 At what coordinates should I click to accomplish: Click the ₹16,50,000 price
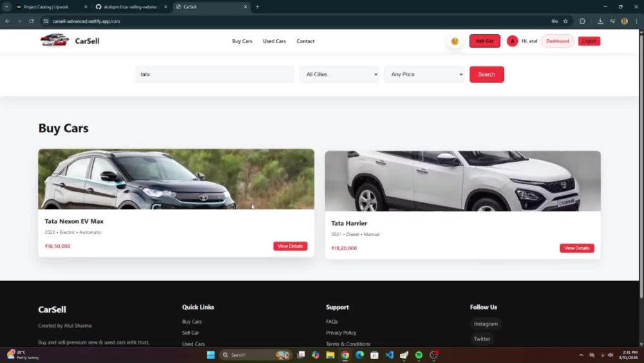tap(57, 246)
